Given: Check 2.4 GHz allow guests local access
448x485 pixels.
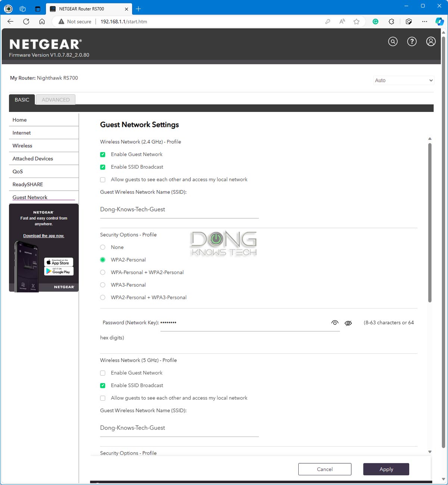Looking at the screenshot, I should tap(103, 180).
